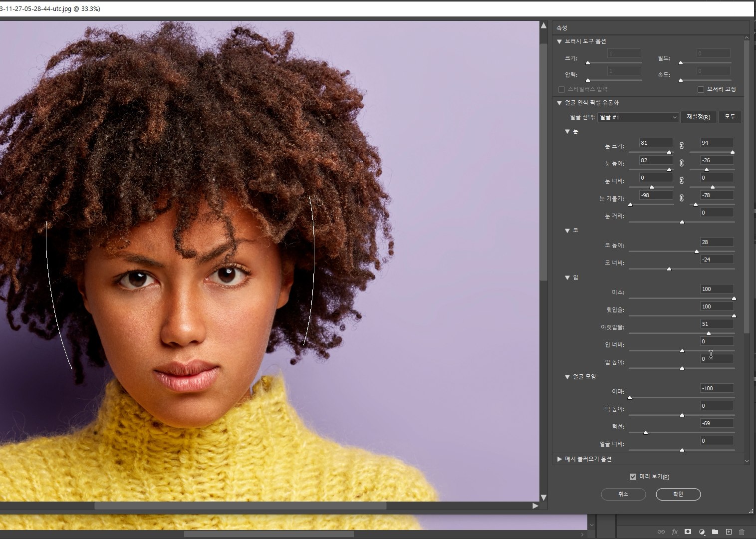
Task: Collapse the 입 section
Action: coord(567,277)
